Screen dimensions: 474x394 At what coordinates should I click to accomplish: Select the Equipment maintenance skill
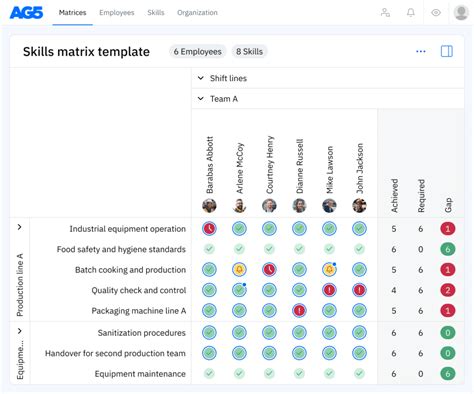pos(140,374)
